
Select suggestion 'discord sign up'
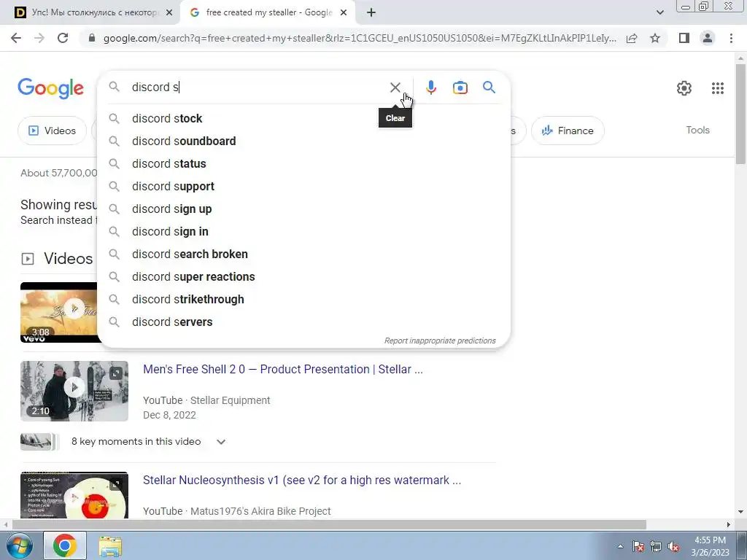[303, 209]
